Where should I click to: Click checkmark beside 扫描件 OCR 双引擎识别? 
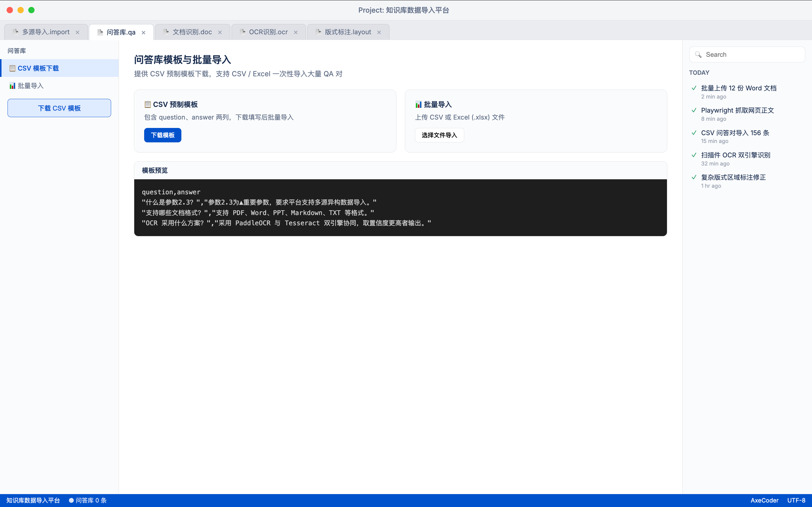point(694,155)
